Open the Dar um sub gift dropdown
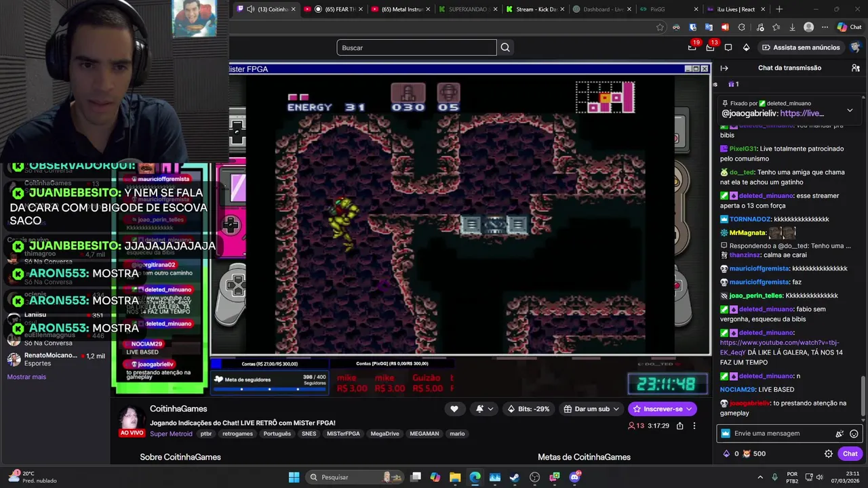 (x=591, y=409)
